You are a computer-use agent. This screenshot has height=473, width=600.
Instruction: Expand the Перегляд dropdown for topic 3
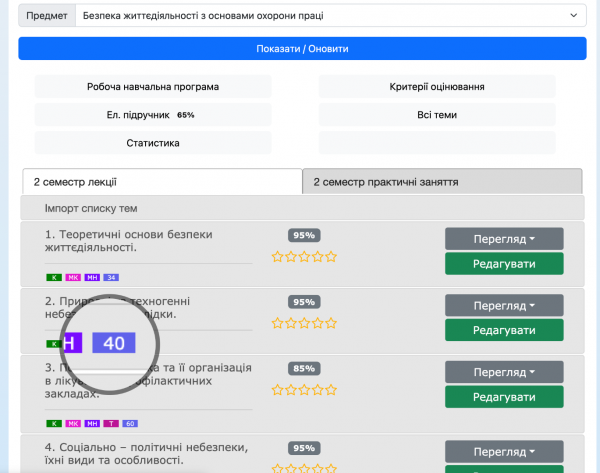pos(504,372)
